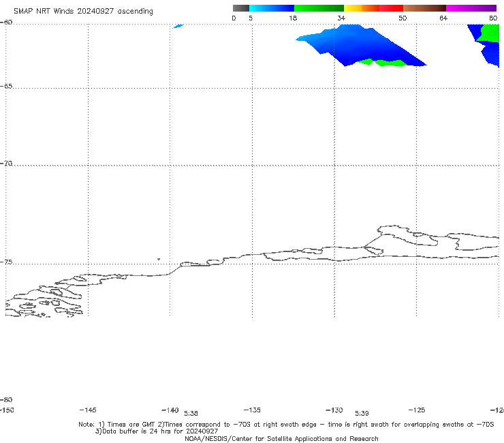The height and width of the screenshot is (443, 504).
Task: Click the '64' color bar label
Action: [443, 18]
